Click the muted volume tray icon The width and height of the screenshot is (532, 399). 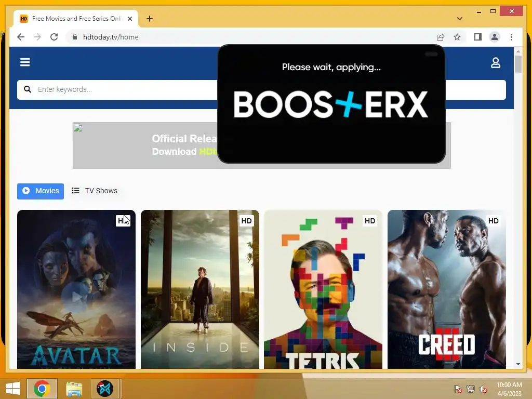pyautogui.click(x=483, y=389)
